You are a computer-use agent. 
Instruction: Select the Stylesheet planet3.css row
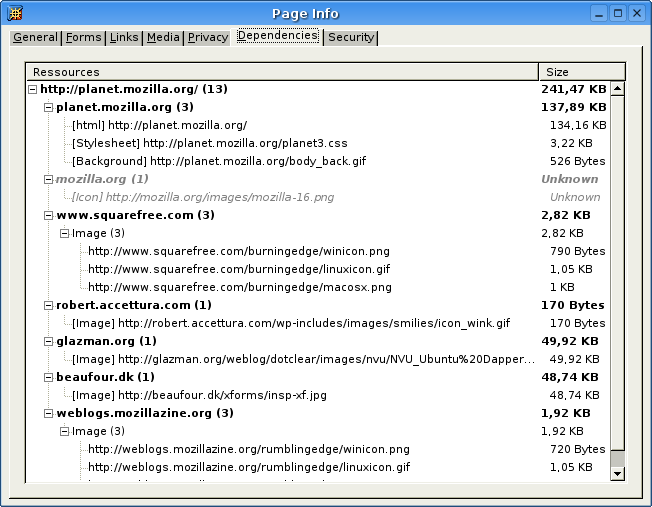pyautogui.click(x=318, y=143)
